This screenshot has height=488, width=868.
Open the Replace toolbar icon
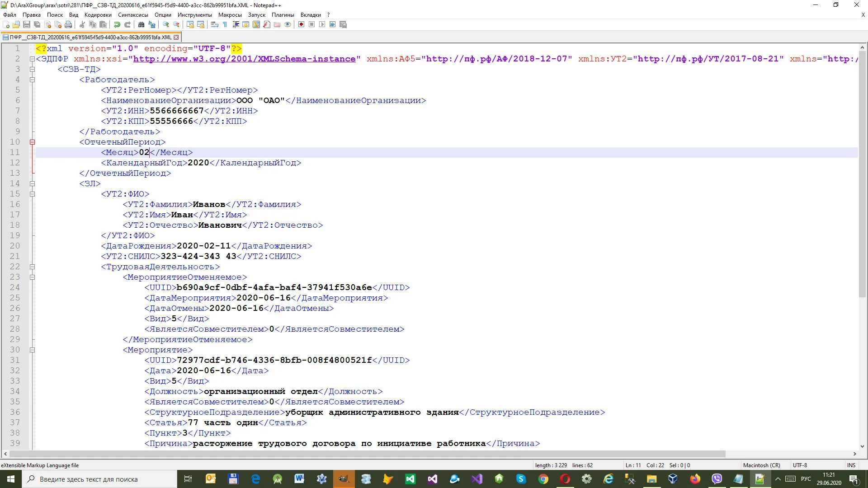click(152, 24)
